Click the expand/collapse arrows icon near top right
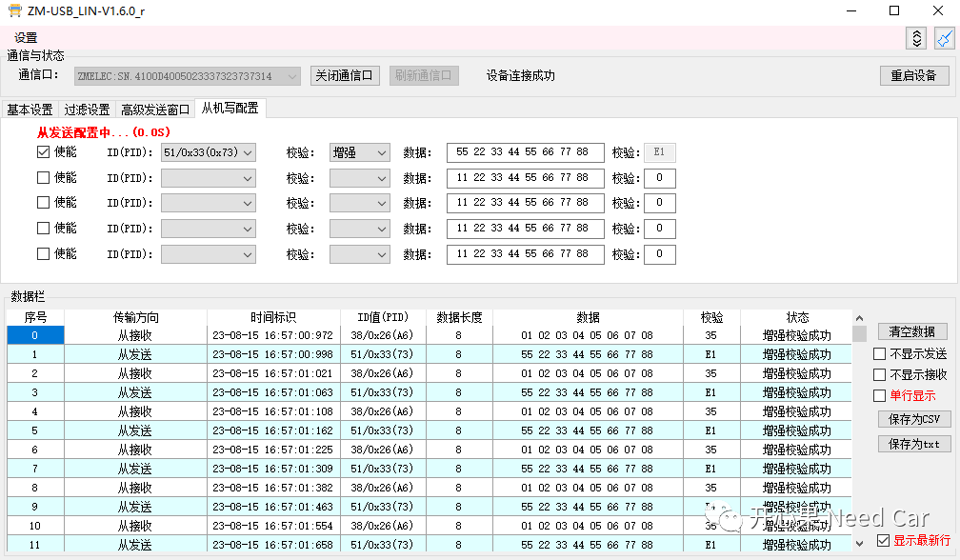Viewport: 960px width, 560px height. point(915,38)
